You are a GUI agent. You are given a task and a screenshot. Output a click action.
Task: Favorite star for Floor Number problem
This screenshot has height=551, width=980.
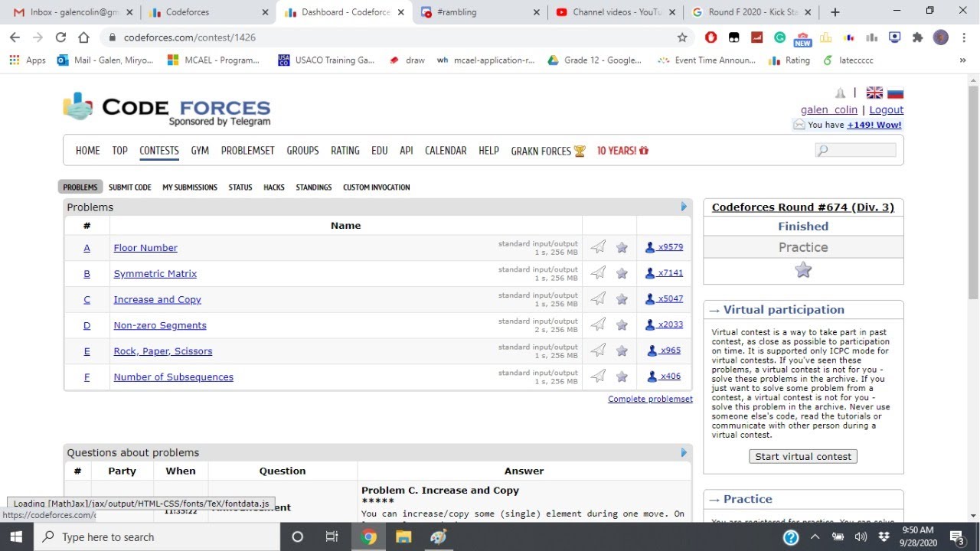622,247
